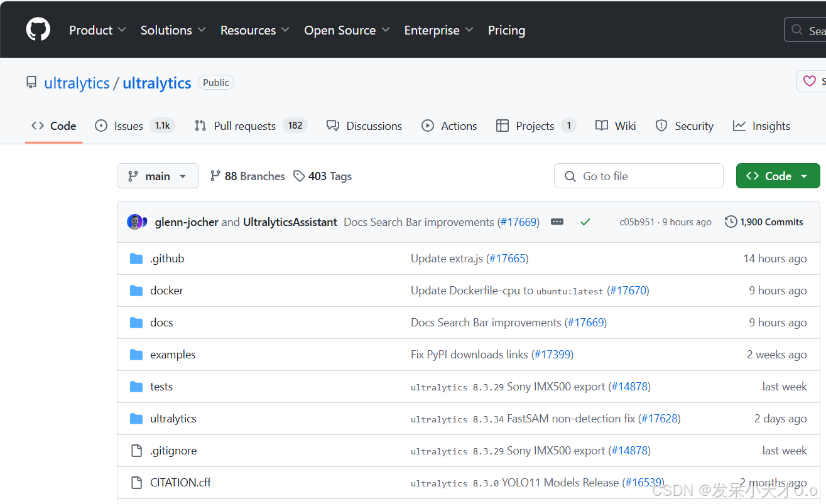Click '2 days ago' timestamp
The height and width of the screenshot is (504, 826).
[x=781, y=419]
